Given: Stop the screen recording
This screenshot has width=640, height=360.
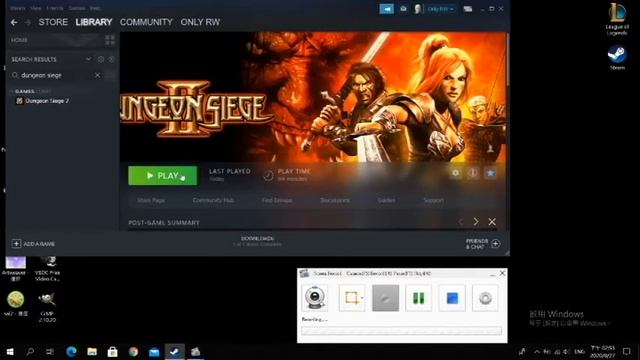Looking at the screenshot, I should tap(452, 298).
